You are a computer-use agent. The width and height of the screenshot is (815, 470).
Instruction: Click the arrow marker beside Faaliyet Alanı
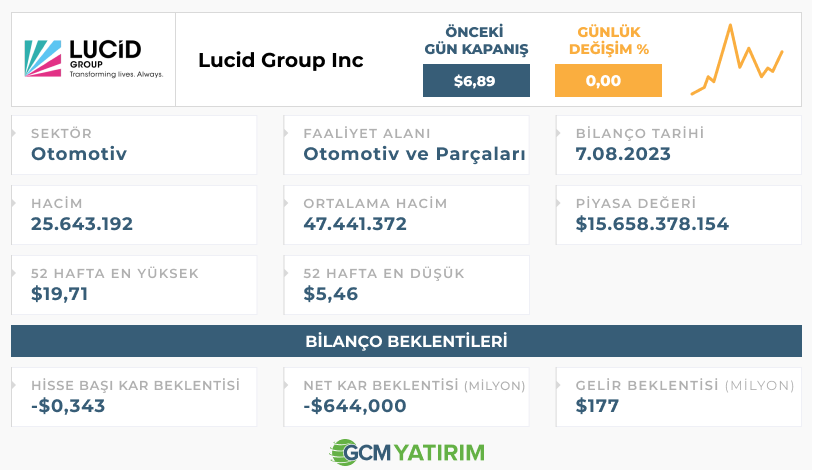pyautogui.click(x=286, y=133)
